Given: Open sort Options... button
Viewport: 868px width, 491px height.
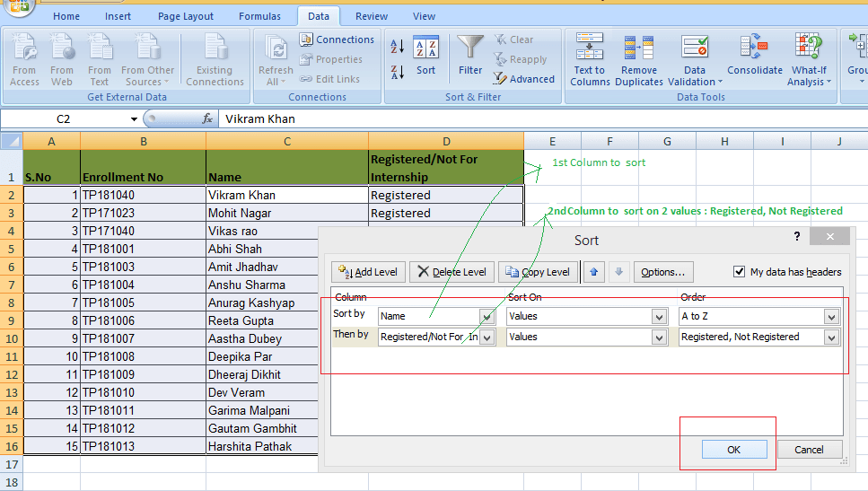Looking at the screenshot, I should 663,272.
